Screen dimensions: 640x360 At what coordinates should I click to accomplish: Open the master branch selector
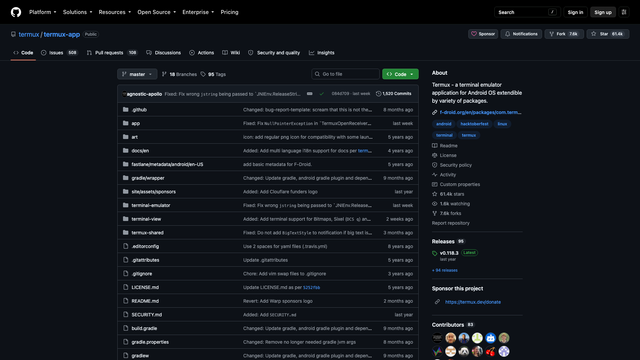137,74
